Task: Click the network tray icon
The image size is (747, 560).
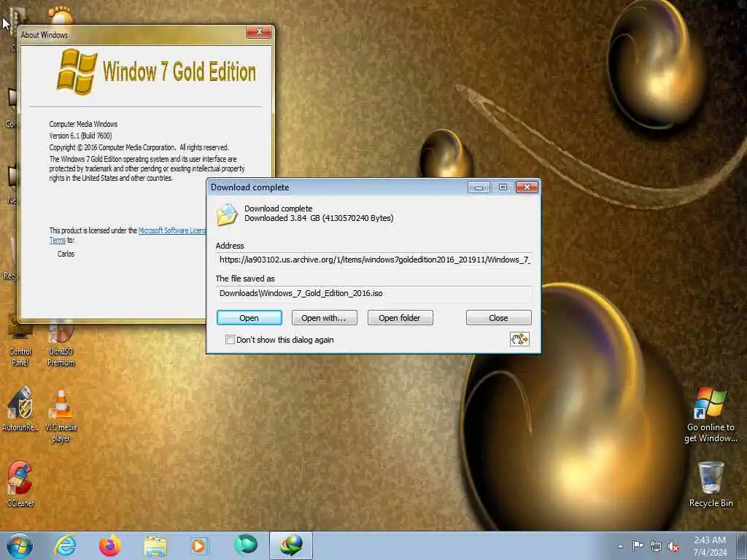Action: (x=656, y=547)
